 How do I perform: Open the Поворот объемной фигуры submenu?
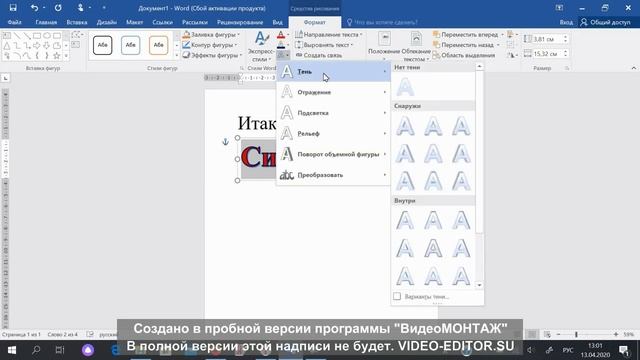coord(333,154)
